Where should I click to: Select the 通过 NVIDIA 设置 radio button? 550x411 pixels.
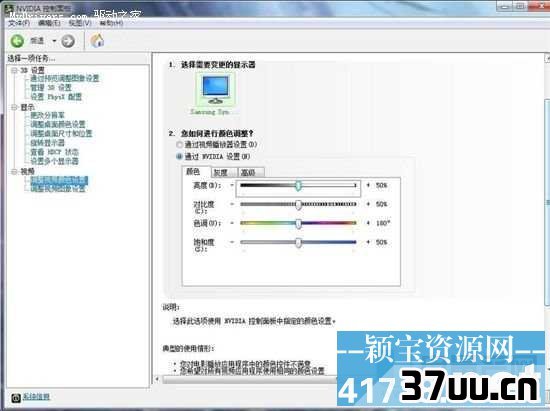[180, 156]
